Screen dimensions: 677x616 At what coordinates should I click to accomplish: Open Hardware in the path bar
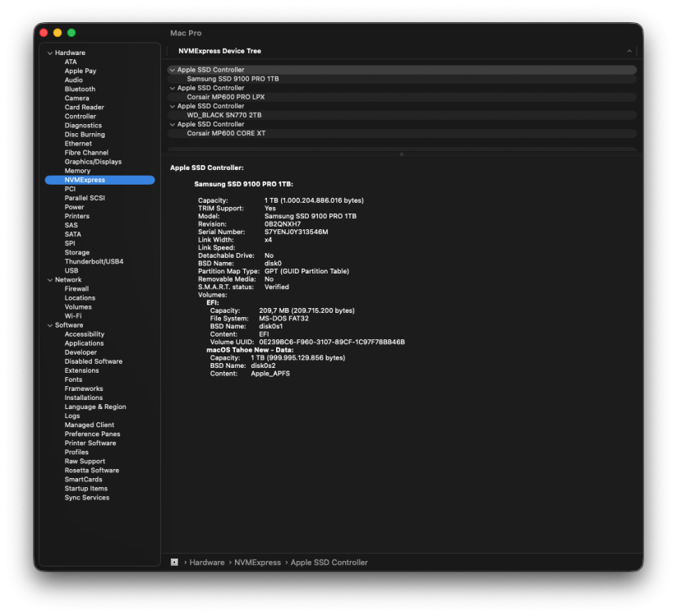[x=207, y=563]
